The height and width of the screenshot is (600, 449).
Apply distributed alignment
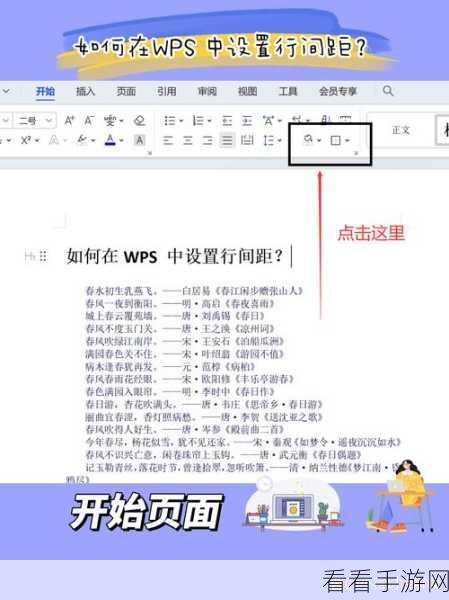click(x=247, y=140)
